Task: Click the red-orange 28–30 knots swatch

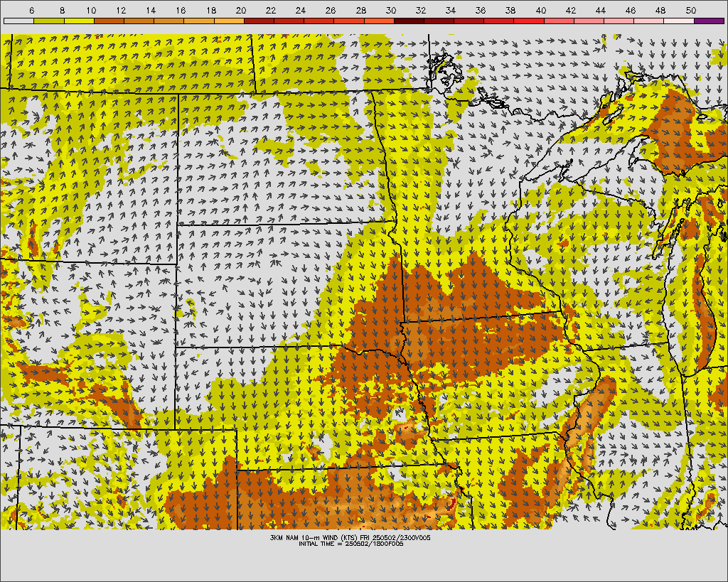Action: (379, 21)
